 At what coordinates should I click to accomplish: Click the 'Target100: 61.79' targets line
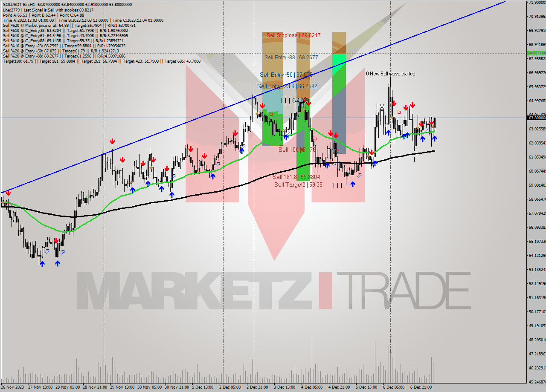tap(102, 61)
